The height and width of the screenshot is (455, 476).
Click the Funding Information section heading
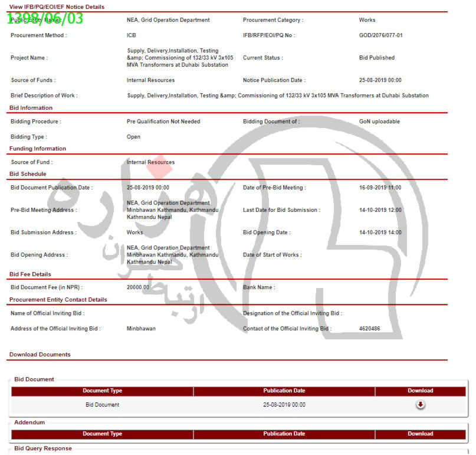[38, 149]
